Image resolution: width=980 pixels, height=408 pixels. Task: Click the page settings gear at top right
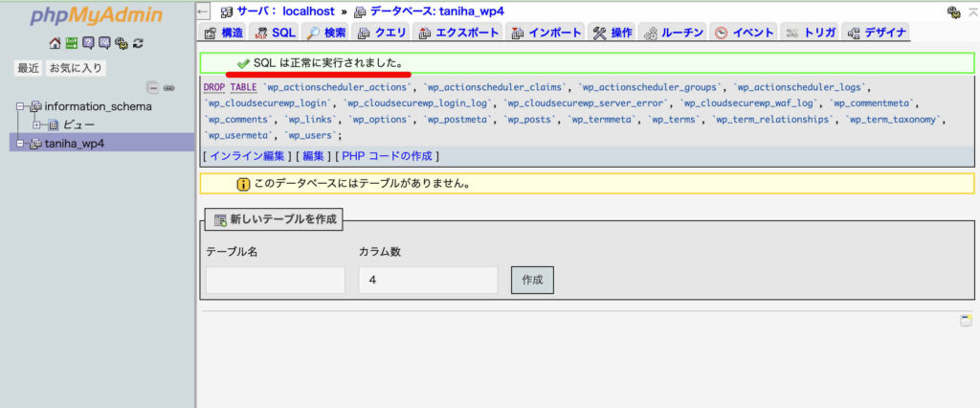click(x=954, y=11)
